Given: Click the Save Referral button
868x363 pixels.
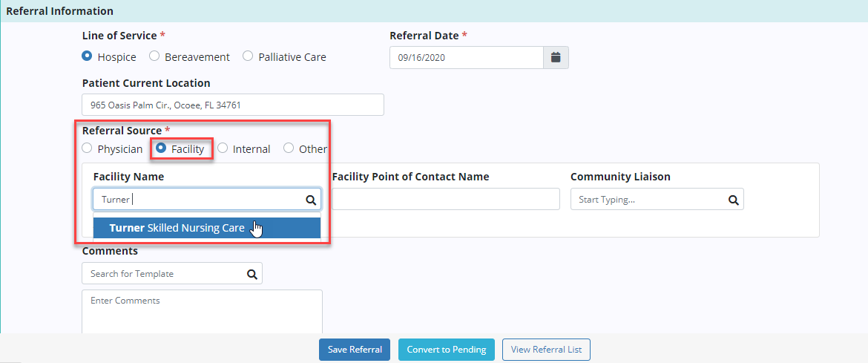Looking at the screenshot, I should (x=355, y=350).
